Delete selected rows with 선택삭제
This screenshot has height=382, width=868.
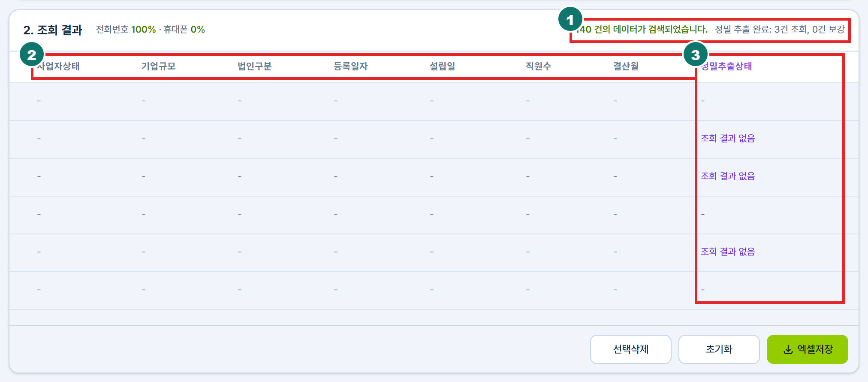click(630, 349)
